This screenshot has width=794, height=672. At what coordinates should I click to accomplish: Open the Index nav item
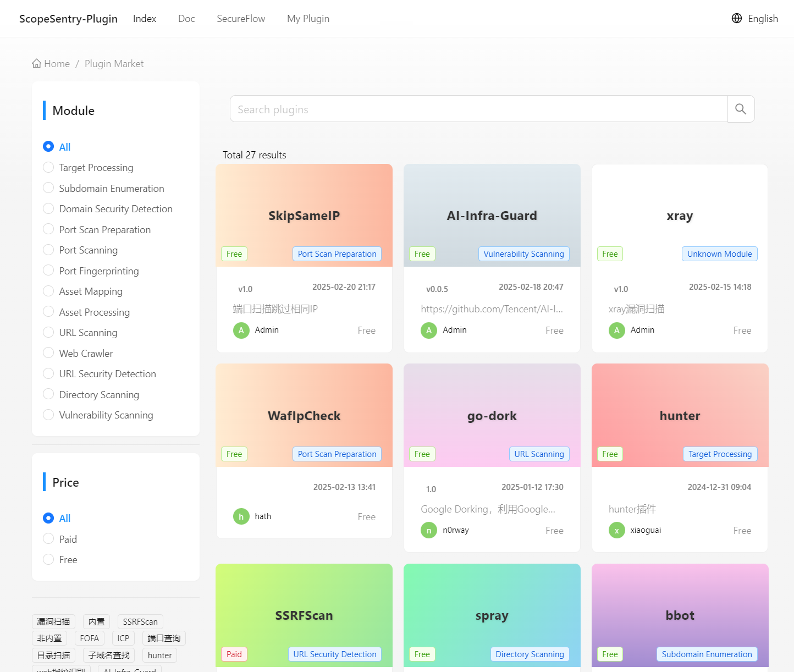(145, 19)
